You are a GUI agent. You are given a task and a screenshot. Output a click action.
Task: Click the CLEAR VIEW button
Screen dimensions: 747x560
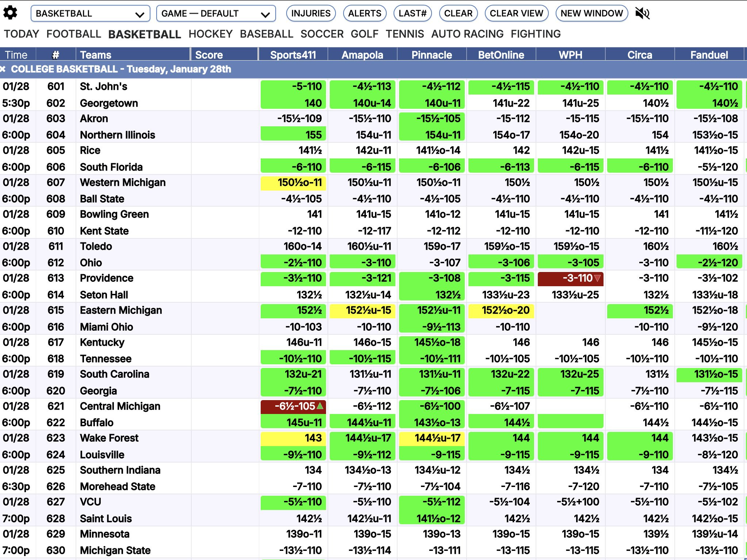[x=516, y=14]
